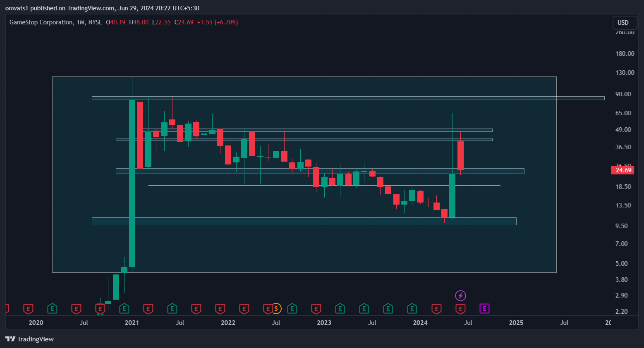Click the red earnings marker left of the S marker
Screen dimensions: 644x348
267,308
